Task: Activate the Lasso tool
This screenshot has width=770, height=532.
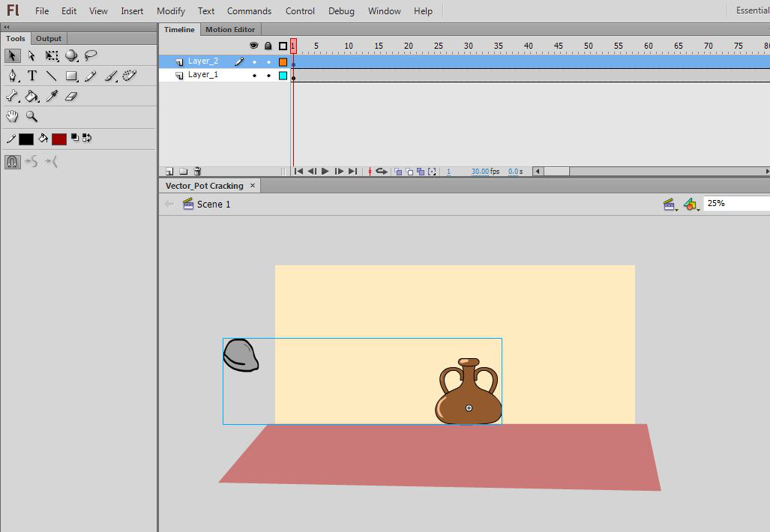Action: click(x=91, y=55)
